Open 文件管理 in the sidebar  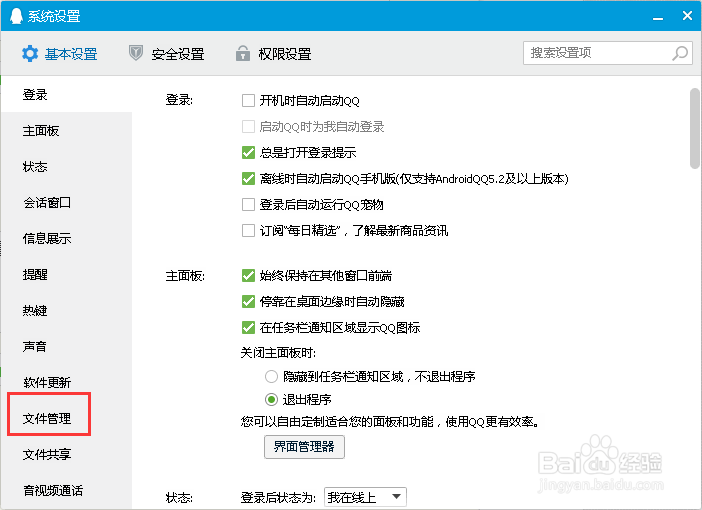tap(66, 418)
